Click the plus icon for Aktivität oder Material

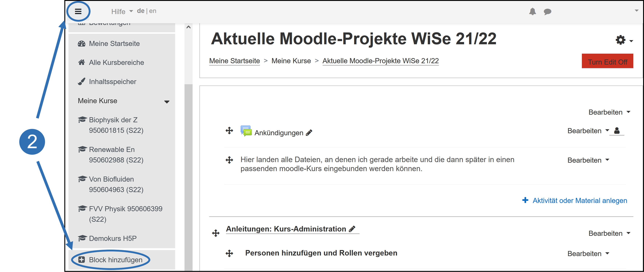pyautogui.click(x=525, y=200)
